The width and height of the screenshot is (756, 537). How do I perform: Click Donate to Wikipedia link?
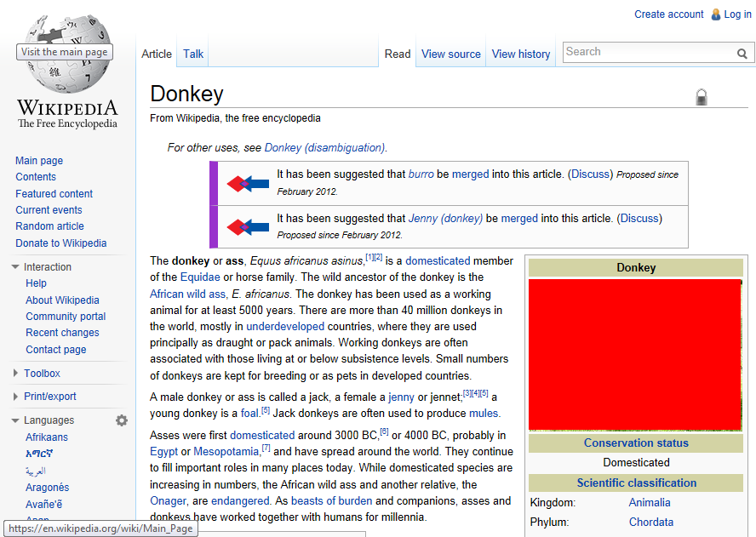click(x=60, y=243)
